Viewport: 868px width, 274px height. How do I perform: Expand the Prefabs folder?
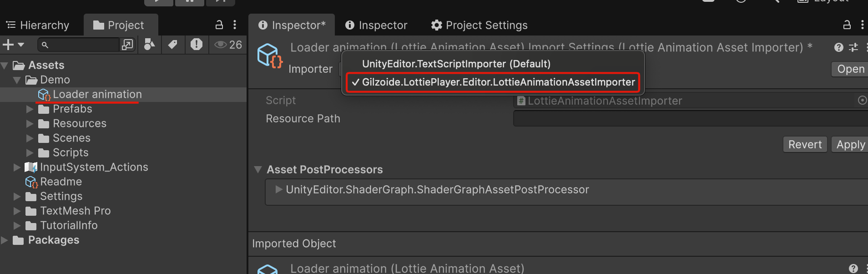point(30,109)
